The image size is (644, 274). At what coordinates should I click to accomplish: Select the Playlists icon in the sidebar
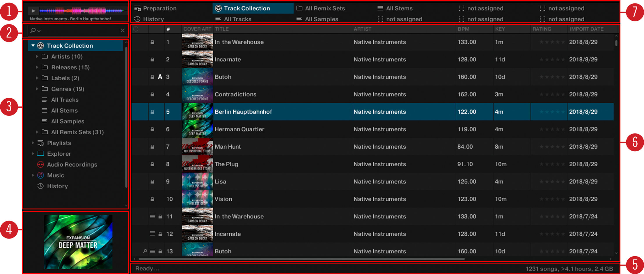point(40,143)
